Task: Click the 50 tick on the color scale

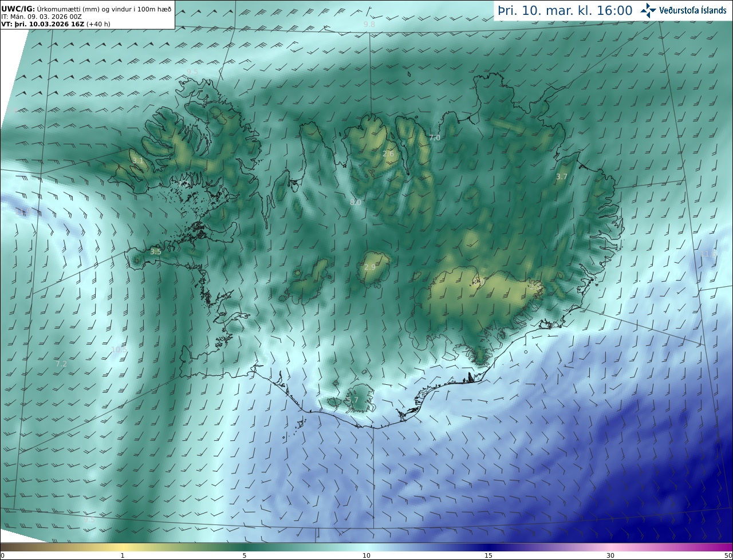Action: (x=728, y=555)
